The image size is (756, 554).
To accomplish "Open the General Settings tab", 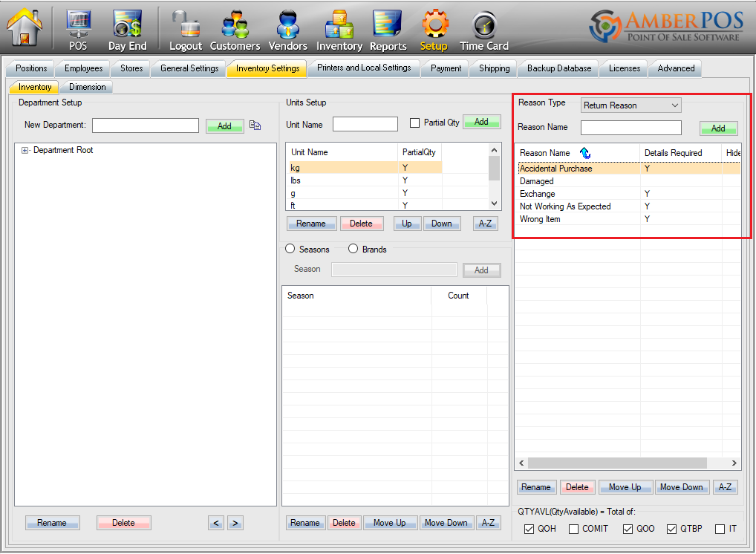I will [x=189, y=68].
